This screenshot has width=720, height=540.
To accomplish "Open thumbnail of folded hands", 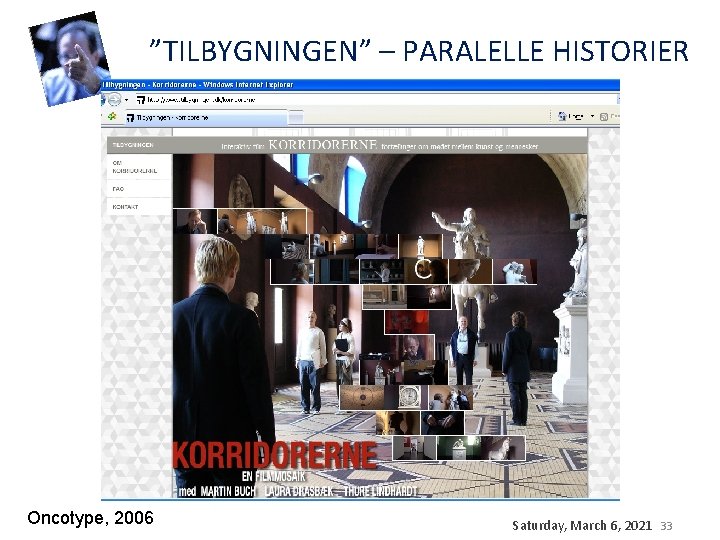I will (x=442, y=423).
